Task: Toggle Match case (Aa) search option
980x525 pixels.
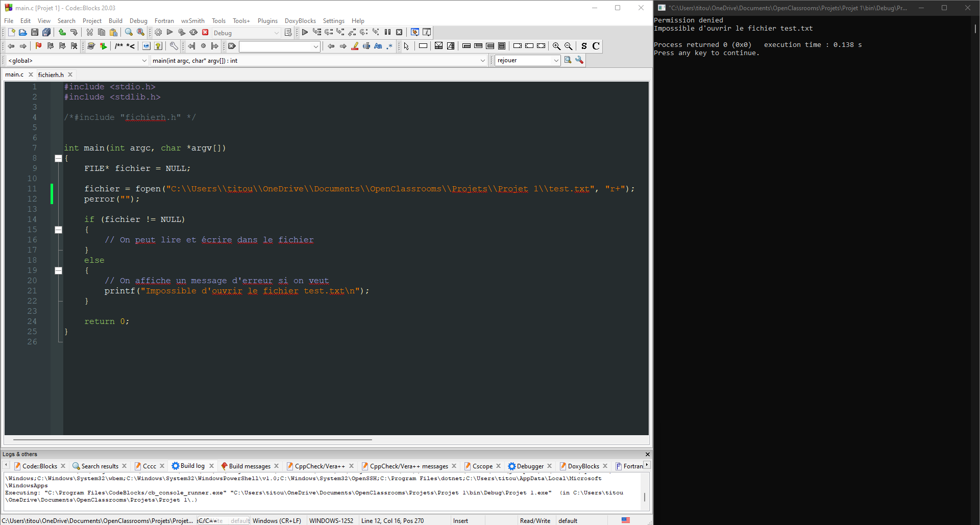Action: (x=378, y=46)
